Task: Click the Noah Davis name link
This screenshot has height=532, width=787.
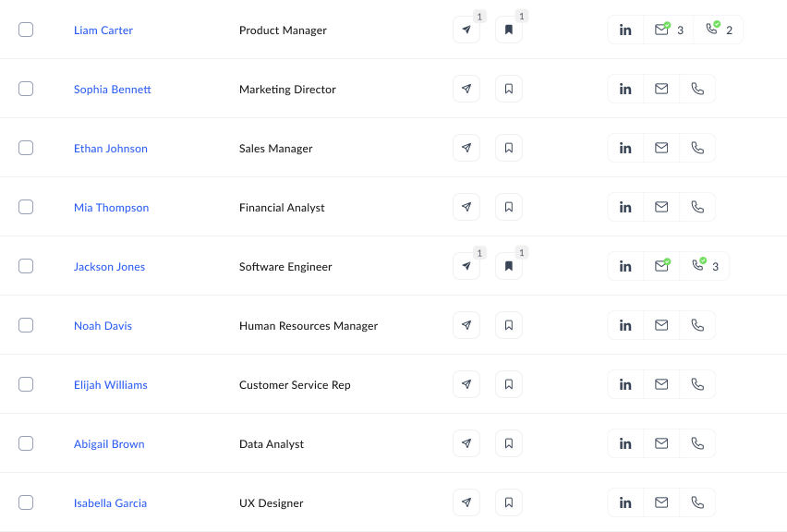Action: point(103,326)
